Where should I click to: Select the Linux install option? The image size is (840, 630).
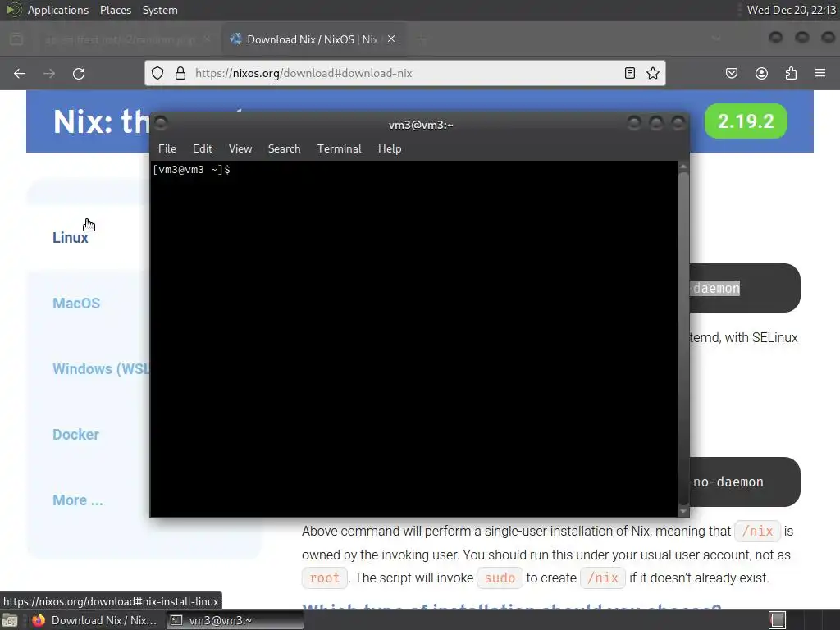click(x=71, y=237)
